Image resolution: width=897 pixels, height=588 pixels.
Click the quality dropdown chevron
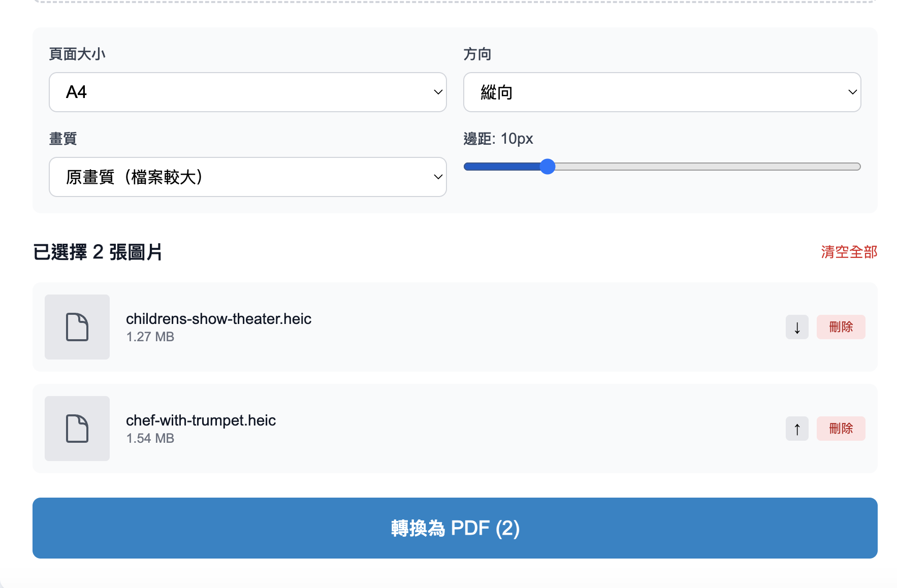click(x=437, y=177)
